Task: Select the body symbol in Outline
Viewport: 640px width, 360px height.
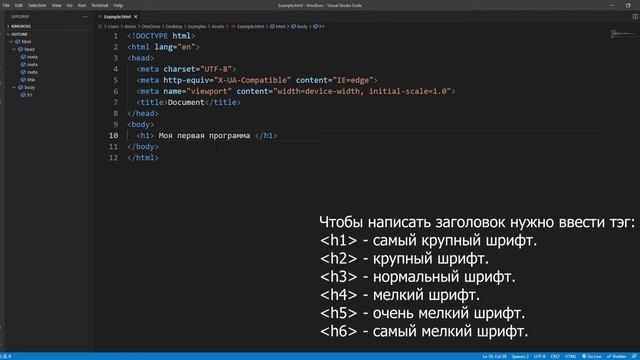Action: tap(27, 87)
